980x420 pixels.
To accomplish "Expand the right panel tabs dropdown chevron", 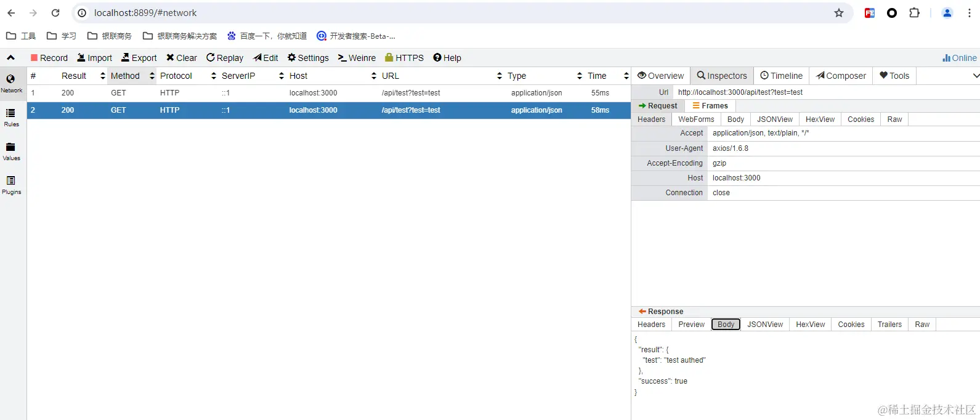I will (976, 76).
